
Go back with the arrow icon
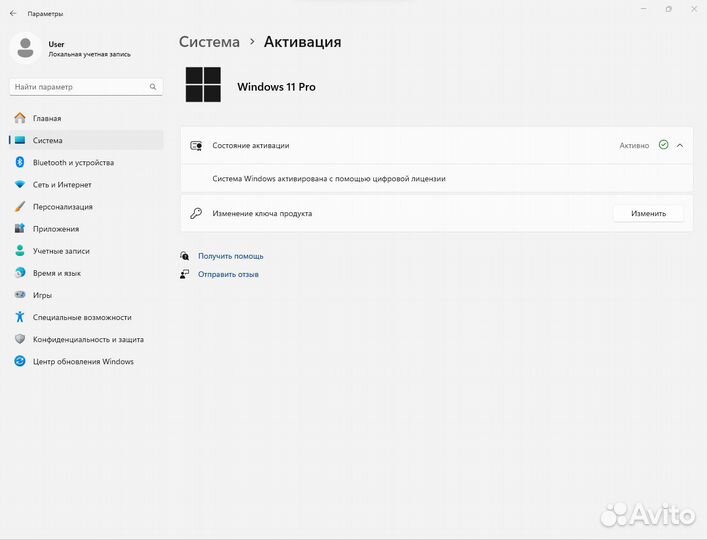(x=13, y=14)
